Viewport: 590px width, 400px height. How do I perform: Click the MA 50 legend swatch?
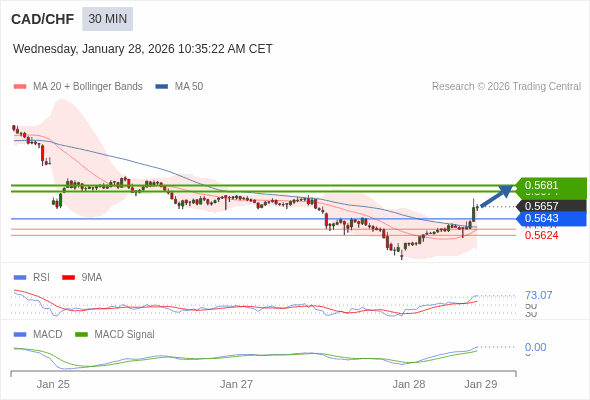[x=162, y=87]
